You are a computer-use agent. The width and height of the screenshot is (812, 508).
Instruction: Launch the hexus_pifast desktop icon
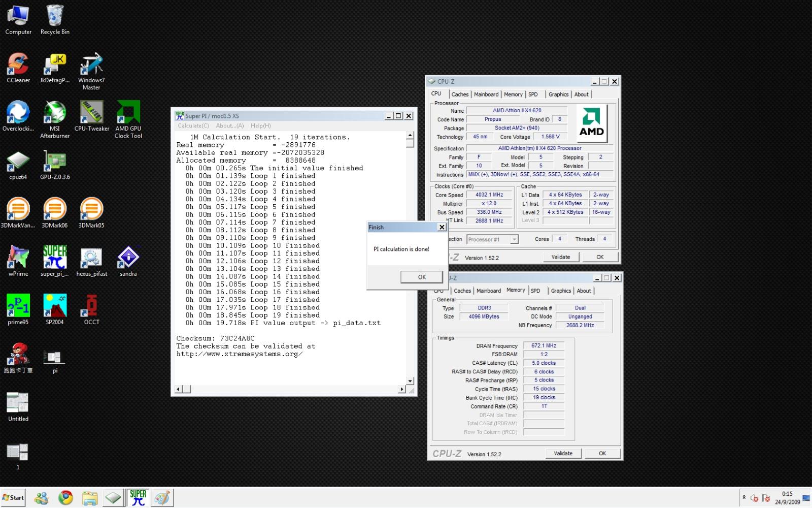pos(91,262)
